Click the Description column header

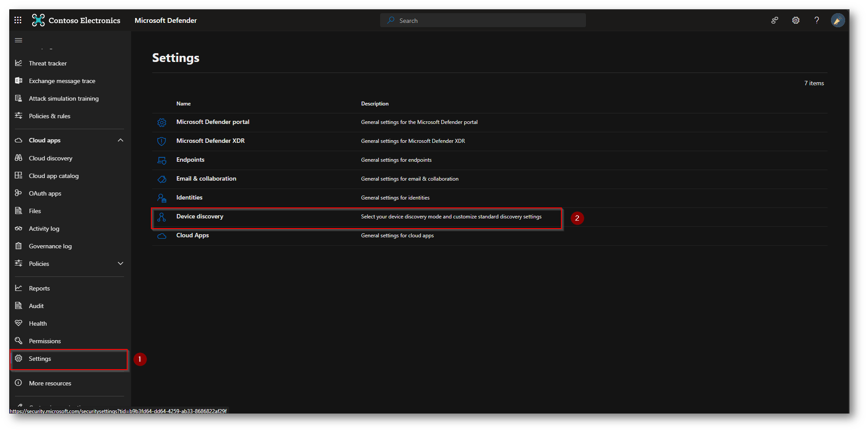(375, 104)
